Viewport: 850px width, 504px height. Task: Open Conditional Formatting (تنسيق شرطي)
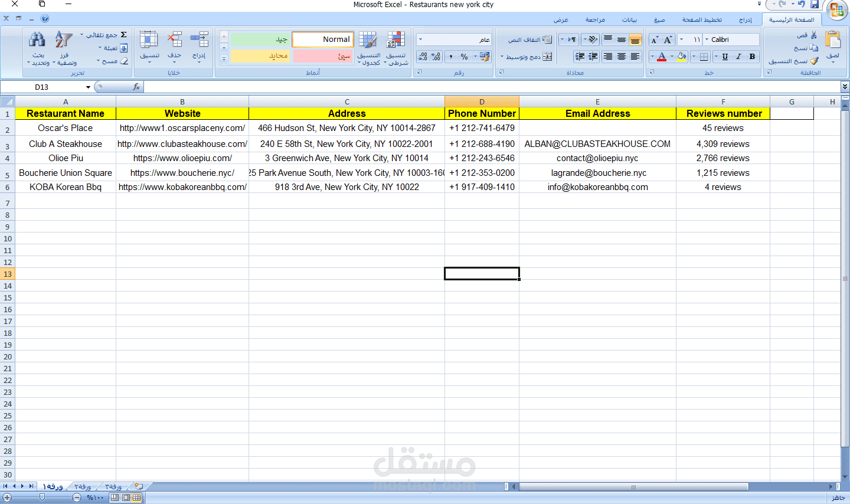[x=396, y=48]
